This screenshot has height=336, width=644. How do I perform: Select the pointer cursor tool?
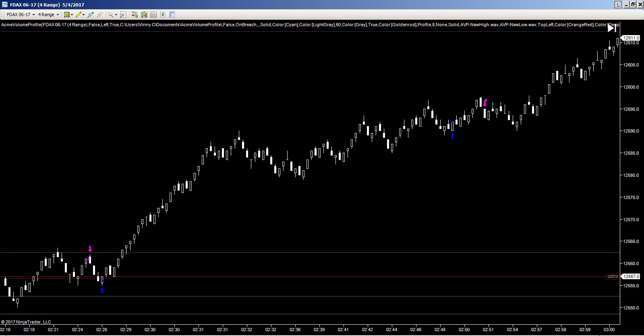[x=111, y=15]
